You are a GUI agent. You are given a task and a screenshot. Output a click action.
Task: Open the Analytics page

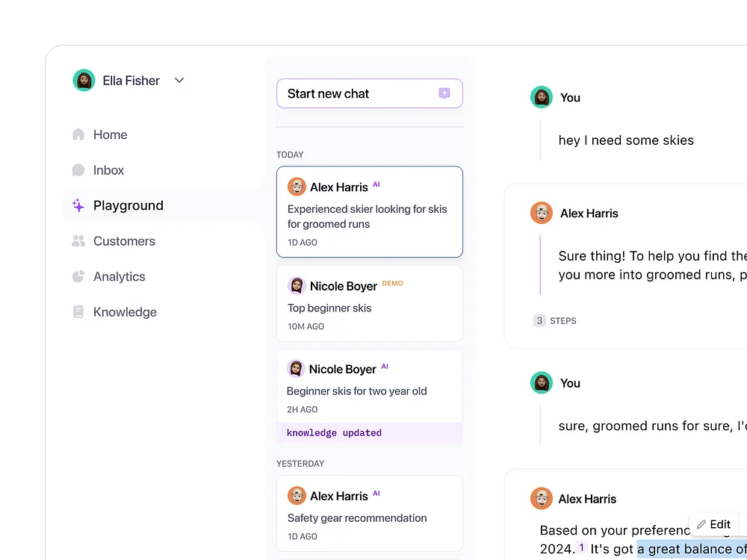(x=120, y=276)
